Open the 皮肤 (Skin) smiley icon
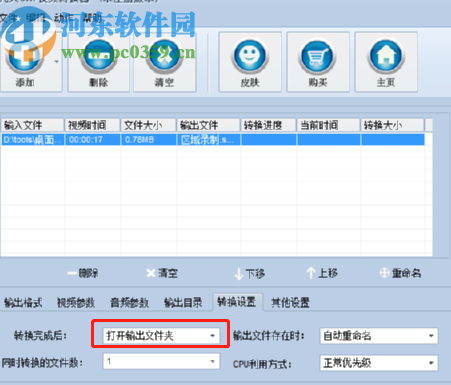Screen dimensions: 451x385 click(250, 62)
